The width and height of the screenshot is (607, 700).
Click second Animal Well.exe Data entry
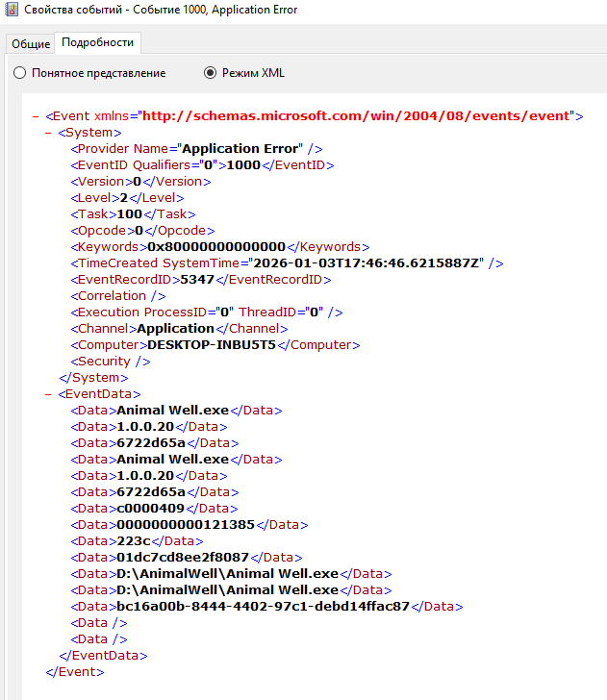pos(176,460)
